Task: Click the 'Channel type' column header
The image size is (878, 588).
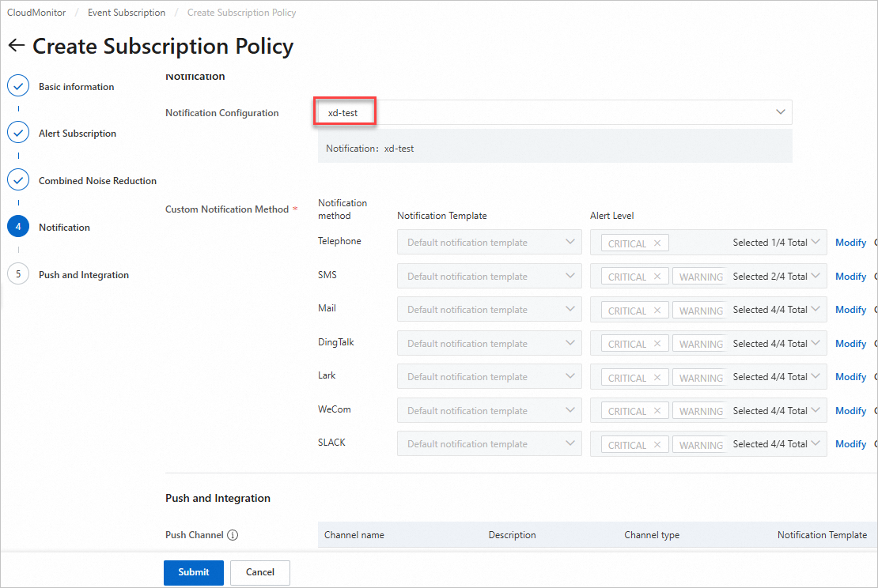Action: point(652,535)
